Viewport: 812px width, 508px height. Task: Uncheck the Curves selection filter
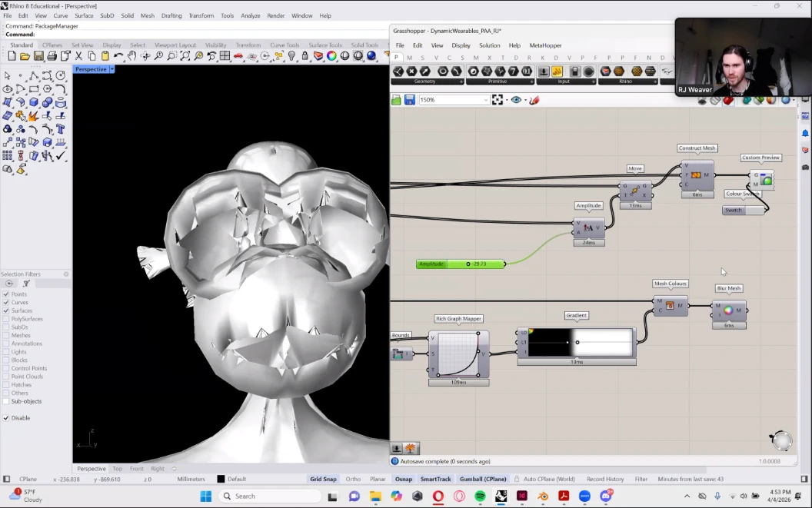[7, 302]
